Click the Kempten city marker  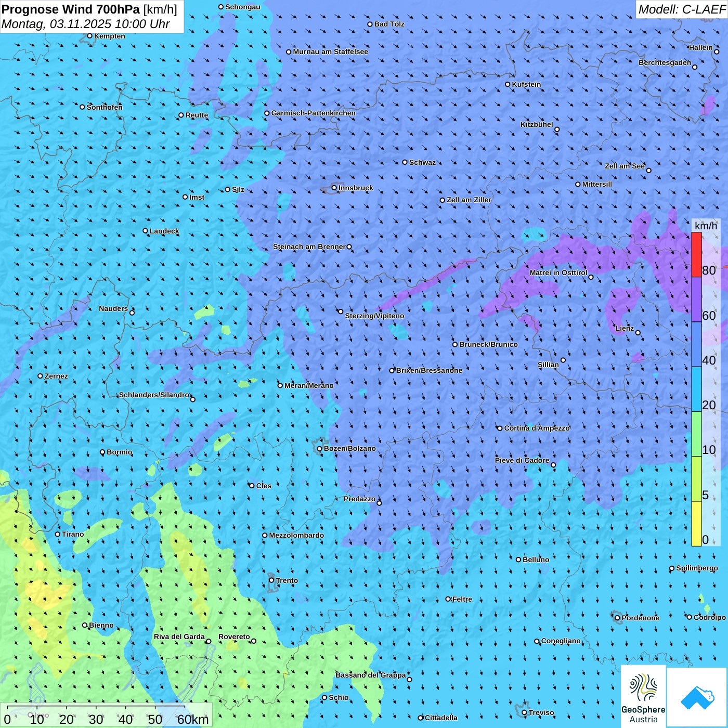[x=90, y=36]
